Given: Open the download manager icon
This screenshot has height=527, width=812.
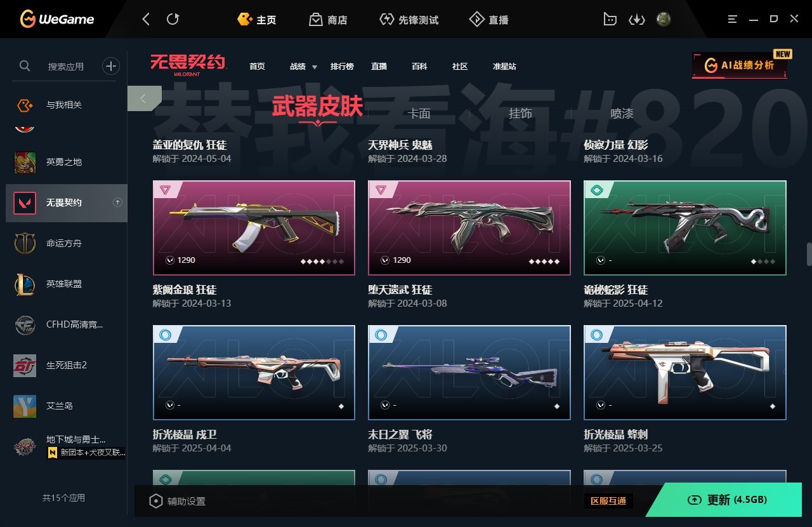Looking at the screenshot, I should click(636, 20).
